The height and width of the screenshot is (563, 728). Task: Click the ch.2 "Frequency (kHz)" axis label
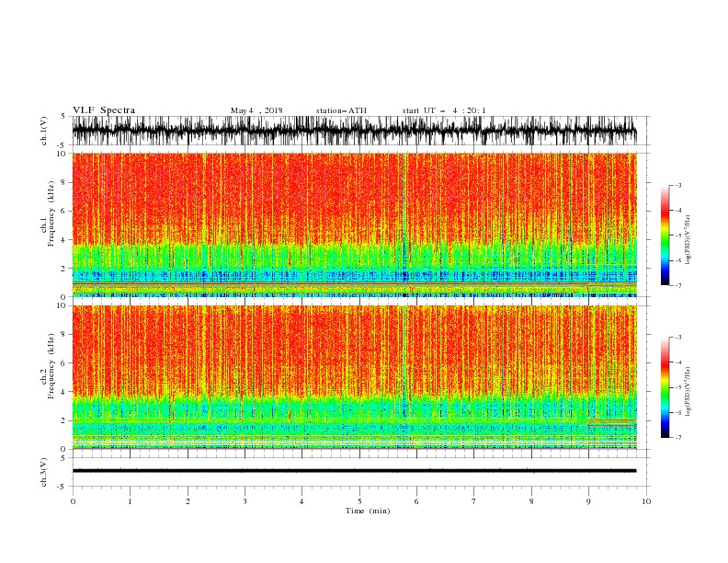click(51, 366)
